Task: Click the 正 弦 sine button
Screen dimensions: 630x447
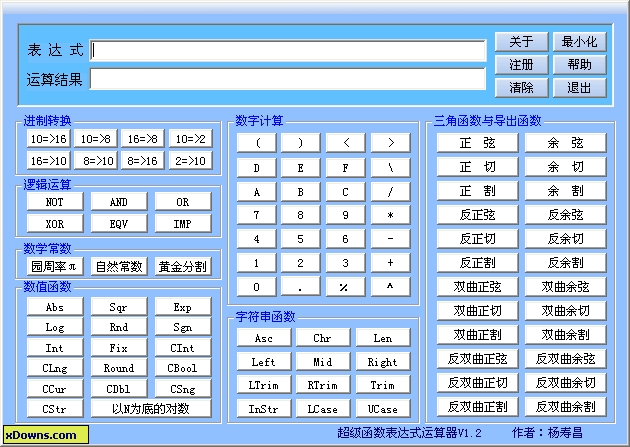Action: point(477,143)
